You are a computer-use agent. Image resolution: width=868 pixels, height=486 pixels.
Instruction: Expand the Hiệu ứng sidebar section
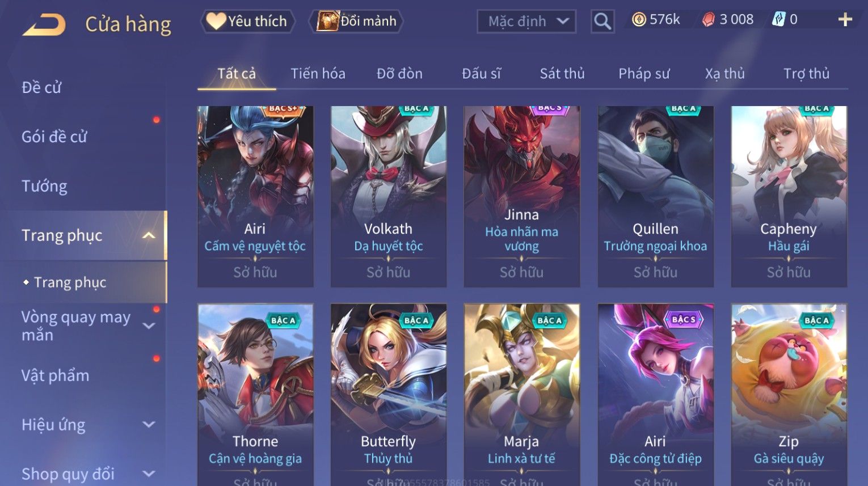(x=149, y=424)
